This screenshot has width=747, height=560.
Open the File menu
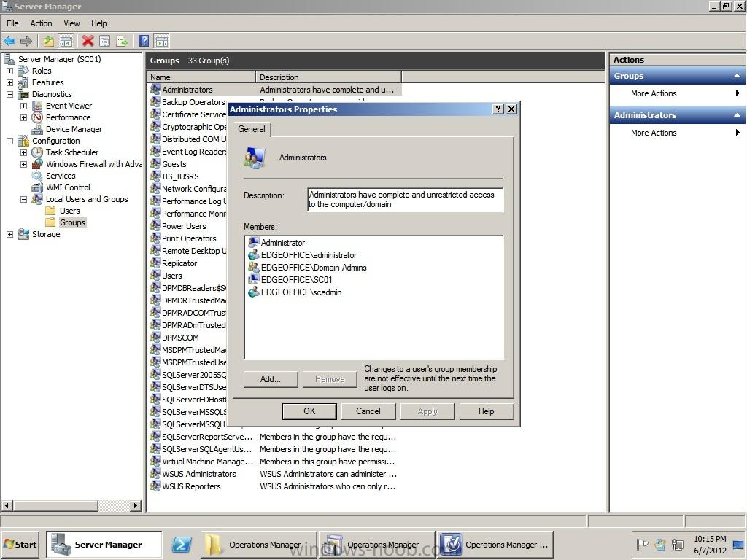pyautogui.click(x=12, y=23)
